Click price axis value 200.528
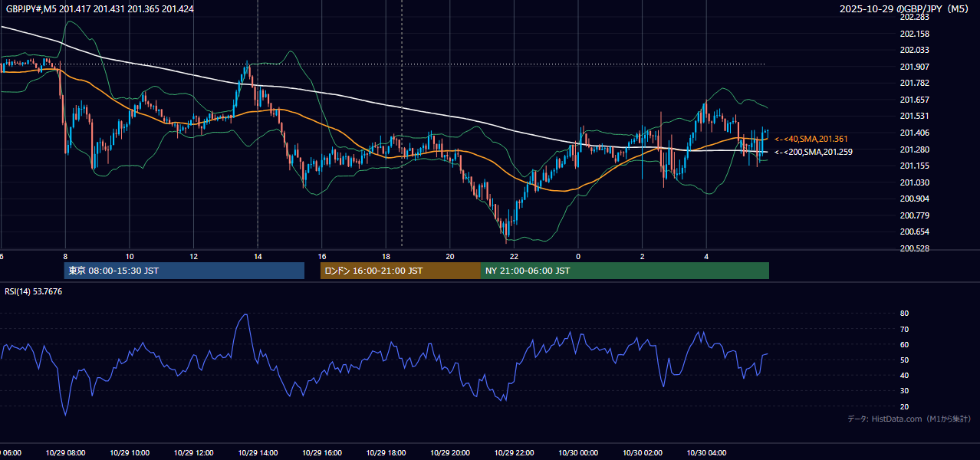This screenshot has height=460, width=980. click(x=915, y=248)
